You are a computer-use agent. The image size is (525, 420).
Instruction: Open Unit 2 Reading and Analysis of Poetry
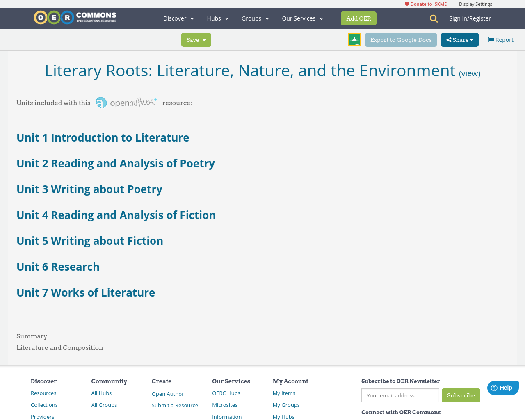[116, 162]
